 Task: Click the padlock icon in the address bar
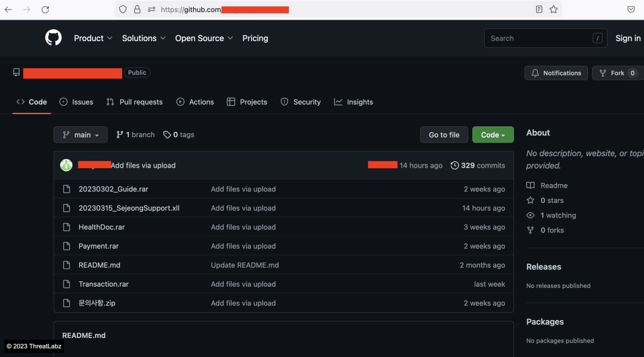(137, 10)
